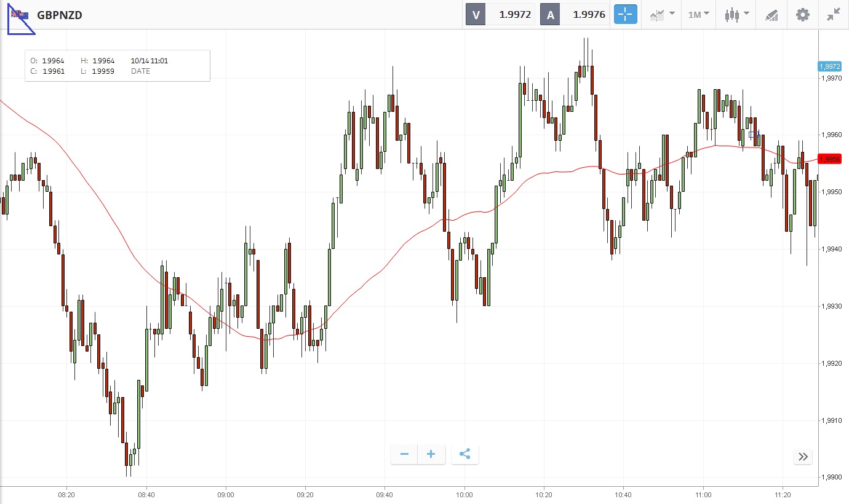Zoom out using the minus button
This screenshot has height=504, width=849.
(404, 455)
